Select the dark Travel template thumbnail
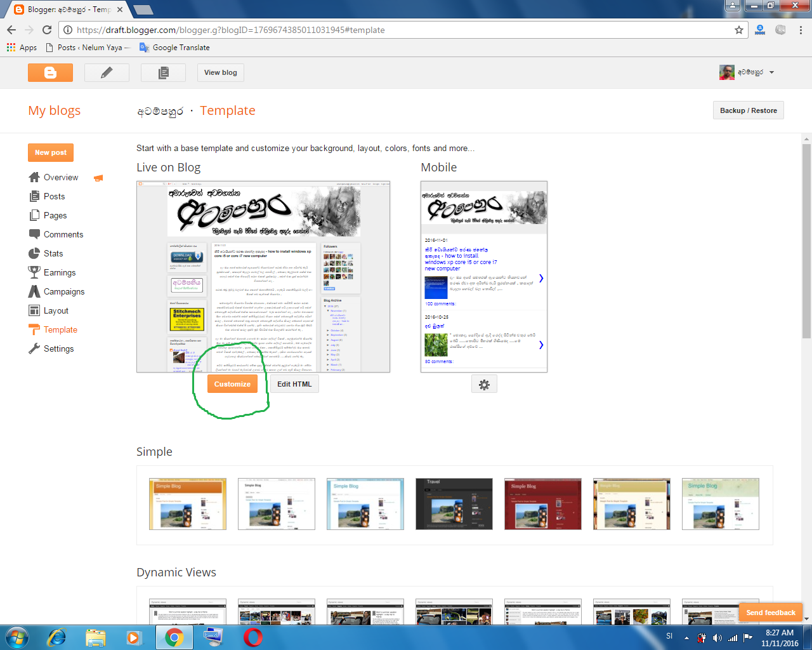Viewport: 812px width, 650px height. tap(454, 504)
